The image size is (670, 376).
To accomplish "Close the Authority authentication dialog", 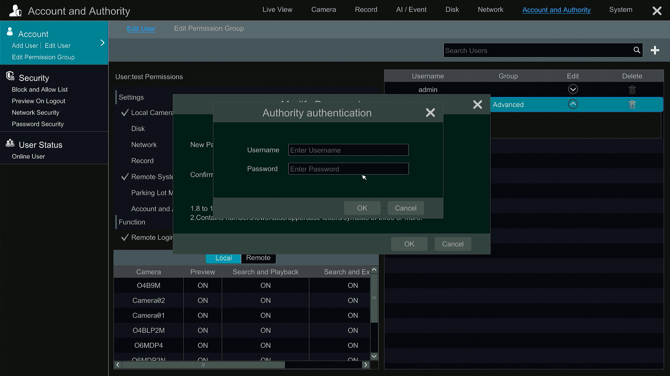I will 430,113.
